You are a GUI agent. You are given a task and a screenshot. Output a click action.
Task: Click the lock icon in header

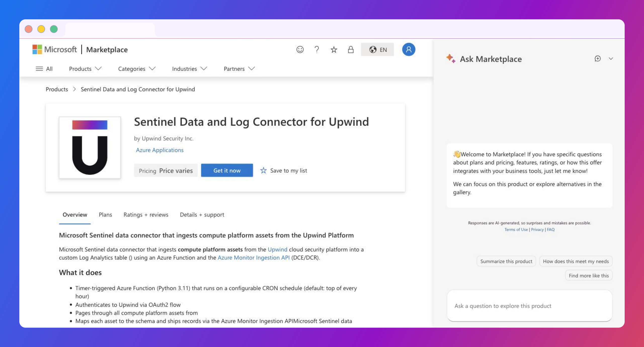tap(351, 50)
